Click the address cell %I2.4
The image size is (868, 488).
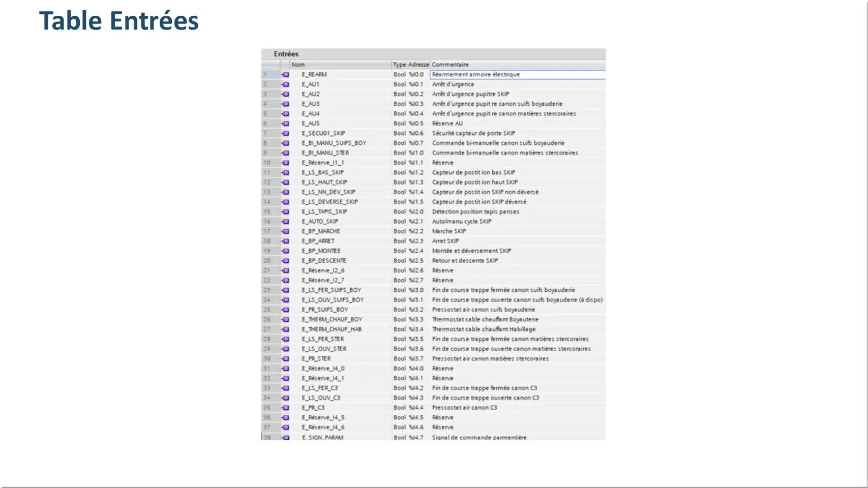(x=416, y=251)
